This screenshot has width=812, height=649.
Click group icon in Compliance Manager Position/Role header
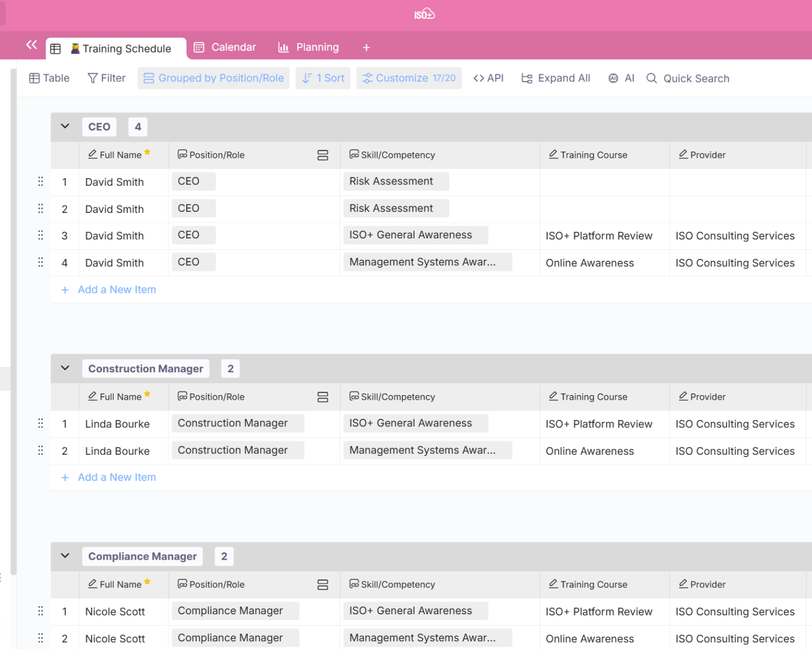tap(323, 585)
